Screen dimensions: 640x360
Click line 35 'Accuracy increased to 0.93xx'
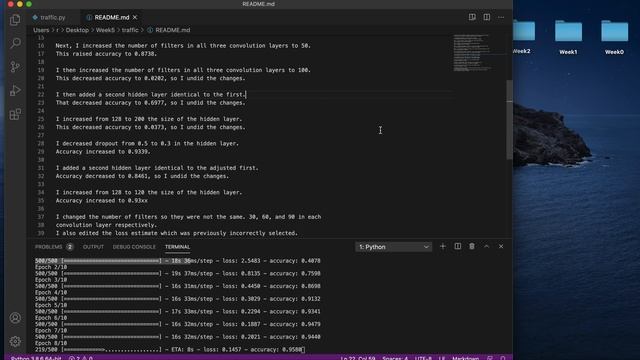(102, 200)
